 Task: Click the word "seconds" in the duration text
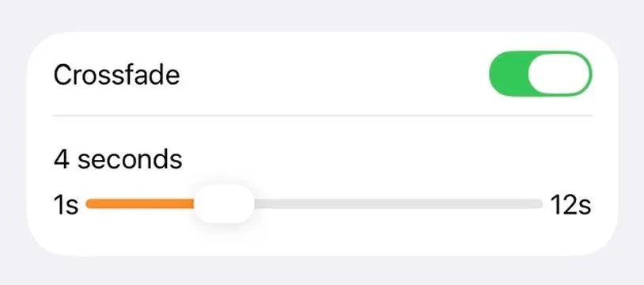131,160
